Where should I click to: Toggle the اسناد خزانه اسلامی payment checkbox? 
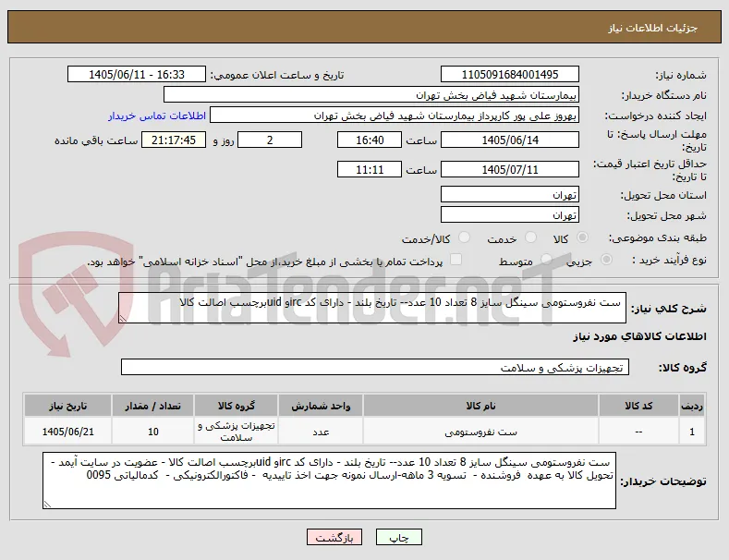point(456,260)
